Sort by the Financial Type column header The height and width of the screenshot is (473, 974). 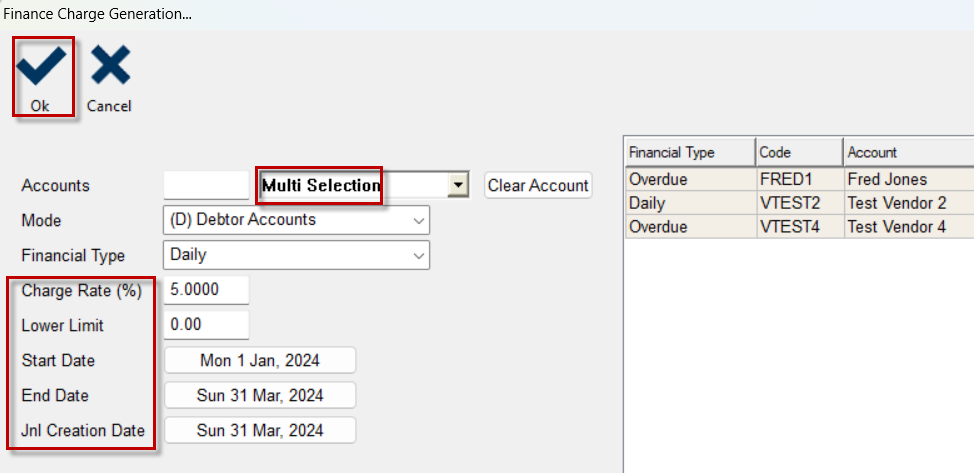(691, 152)
